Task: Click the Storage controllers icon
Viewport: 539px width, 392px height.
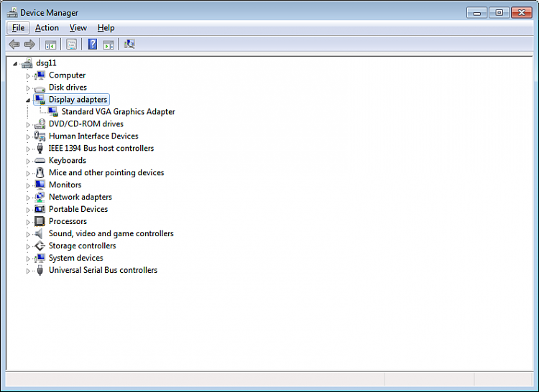Action: (40, 246)
